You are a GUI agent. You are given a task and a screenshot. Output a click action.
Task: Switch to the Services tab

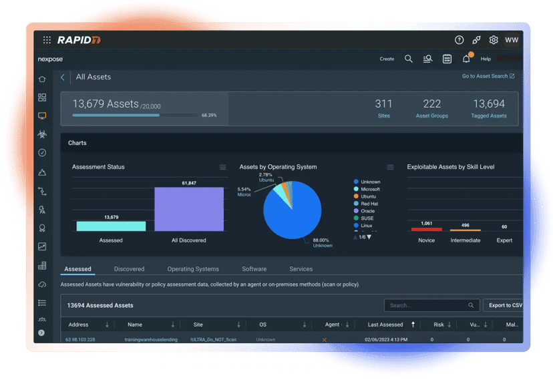[x=301, y=269]
